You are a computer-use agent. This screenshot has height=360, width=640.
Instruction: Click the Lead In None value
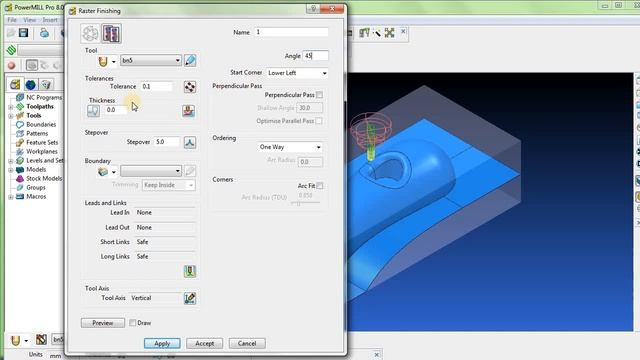click(x=165, y=213)
